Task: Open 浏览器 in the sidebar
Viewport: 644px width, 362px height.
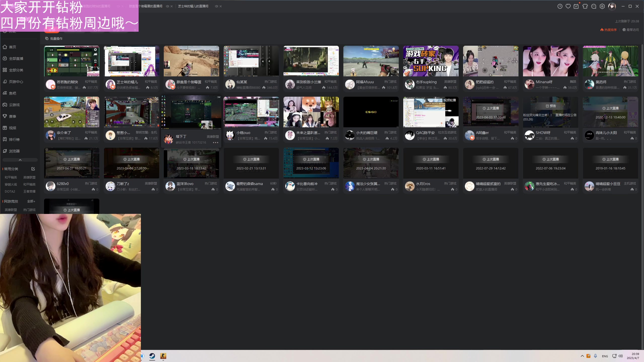Action: tap(11, 151)
